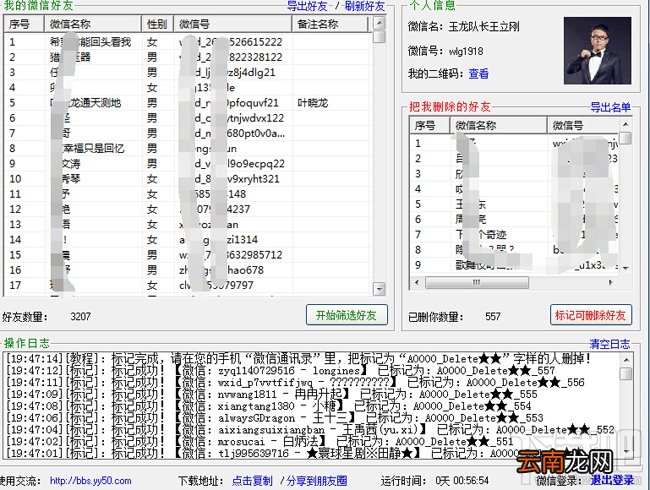Open http://bbs.yy50.com forum link
The width and height of the screenshot is (650, 490).
90,481
